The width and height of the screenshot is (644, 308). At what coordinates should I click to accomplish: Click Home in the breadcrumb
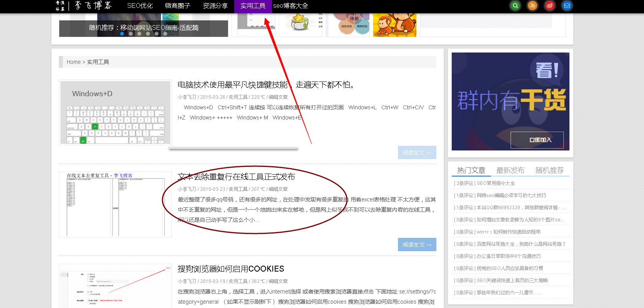pos(73,62)
